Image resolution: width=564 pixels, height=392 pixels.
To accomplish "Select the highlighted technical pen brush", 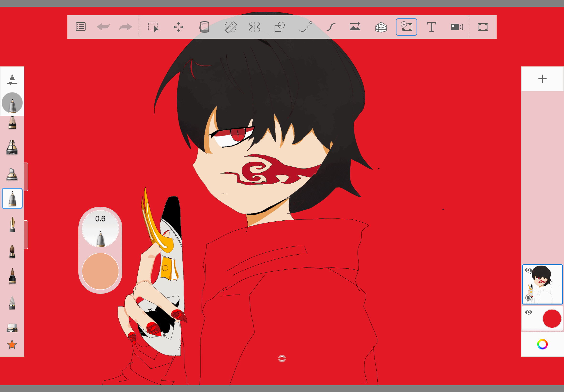I will click(x=12, y=198).
